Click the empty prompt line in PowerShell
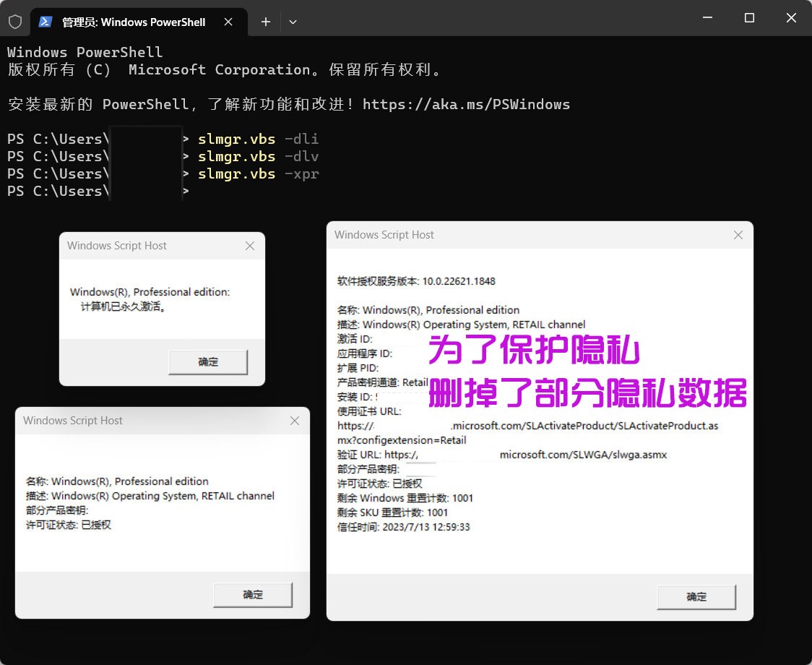Screen dimensions: 812x665 coord(98,192)
